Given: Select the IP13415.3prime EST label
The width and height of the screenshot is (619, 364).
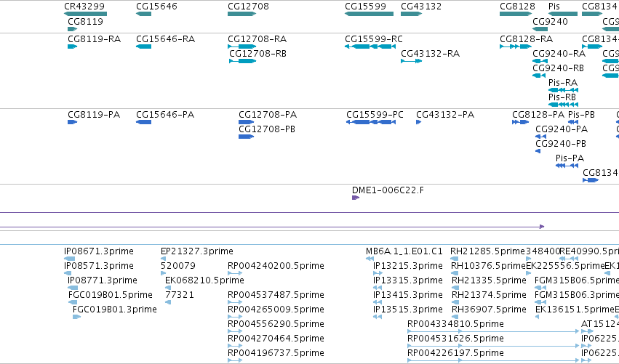Looking at the screenshot, I should (x=408, y=294).
